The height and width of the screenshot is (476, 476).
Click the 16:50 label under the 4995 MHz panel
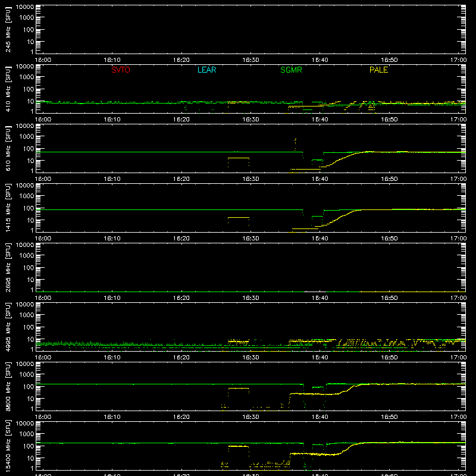point(389,358)
